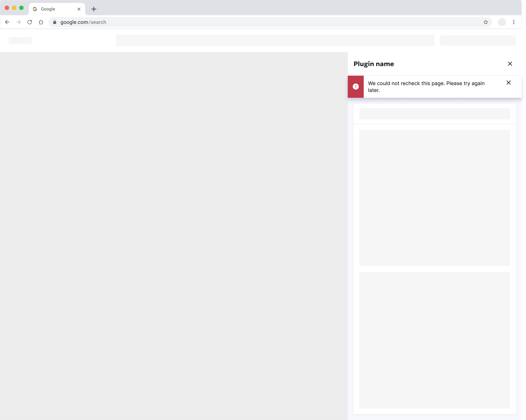Click the browser back arrow

(7, 22)
